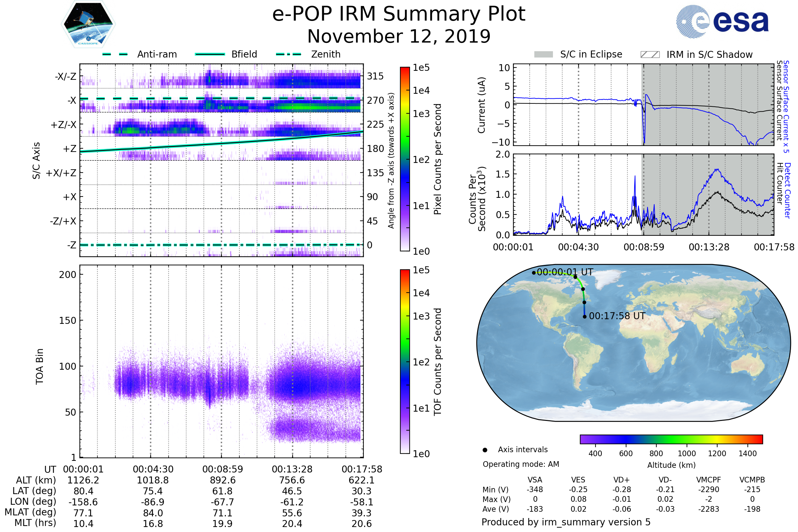This screenshot has height=532, width=798.
Task: Click the 00:08:59 tick under TOA plot
Action: (x=222, y=469)
